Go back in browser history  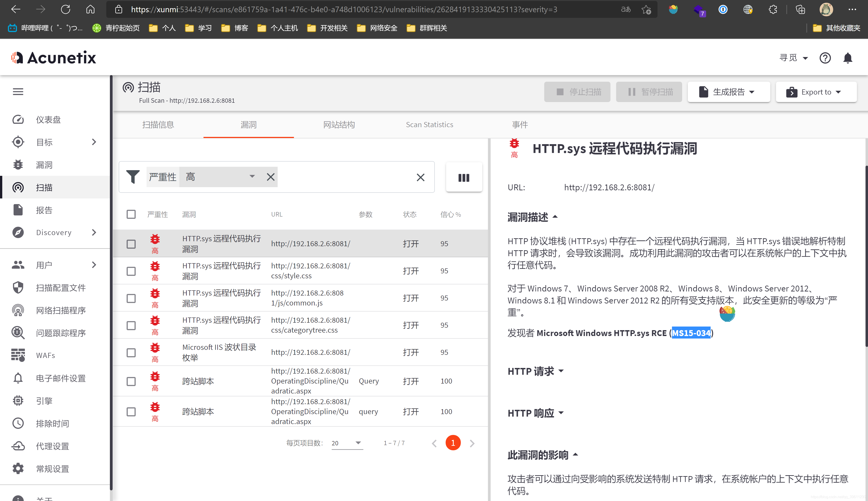tap(15, 9)
